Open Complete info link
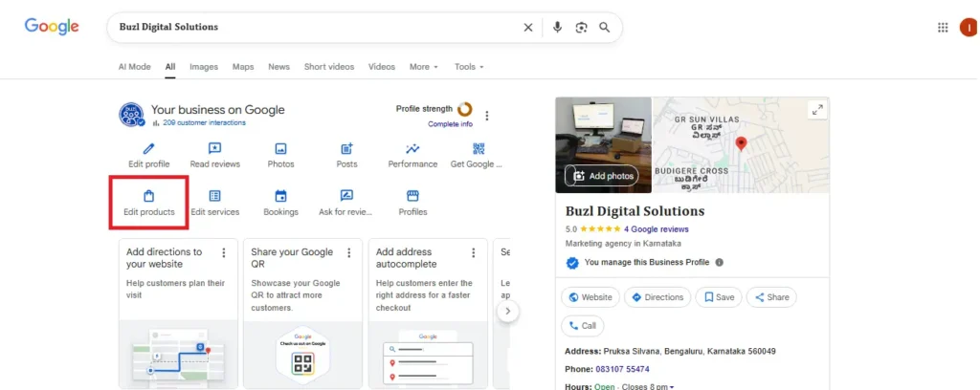This screenshot has height=390, width=980. (x=450, y=124)
